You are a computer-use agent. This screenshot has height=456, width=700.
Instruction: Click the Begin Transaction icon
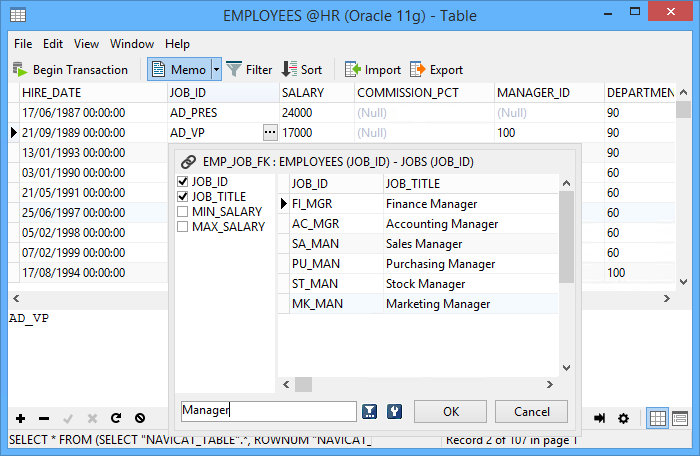20,70
